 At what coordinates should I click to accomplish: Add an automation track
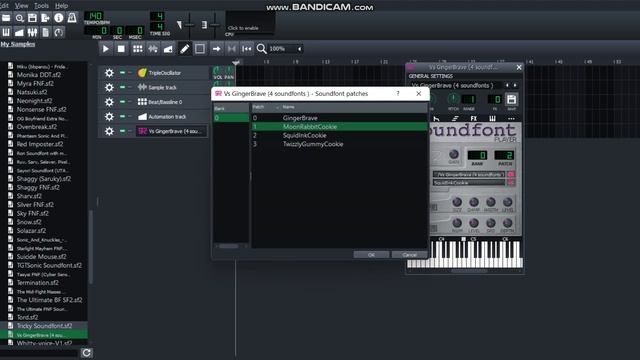pyautogui.click(x=168, y=49)
